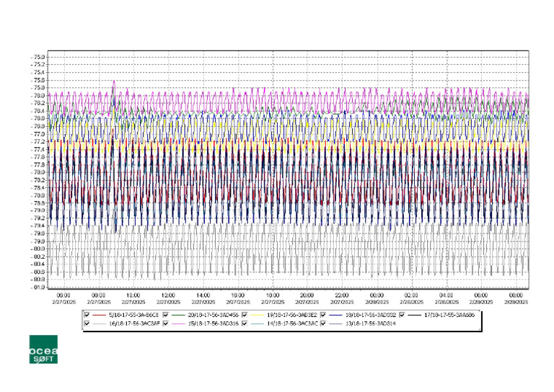Toggle the checkbox for blue series 18
This screenshot has width=554, height=392.
click(x=323, y=315)
